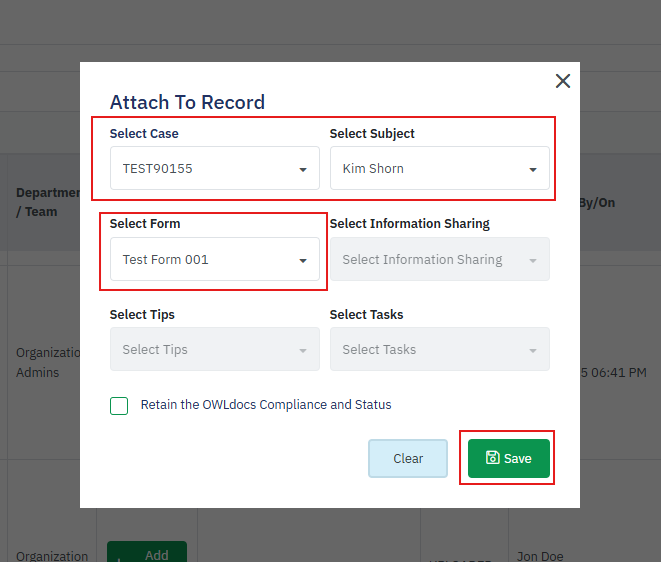Click the caret arrow in Select Subject
661x562 pixels.
pos(533,170)
